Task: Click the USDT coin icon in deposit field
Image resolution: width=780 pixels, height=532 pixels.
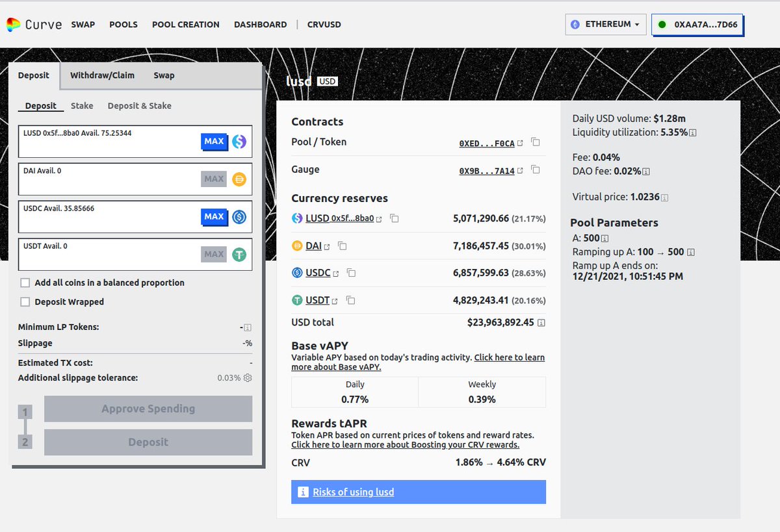Action: point(239,255)
